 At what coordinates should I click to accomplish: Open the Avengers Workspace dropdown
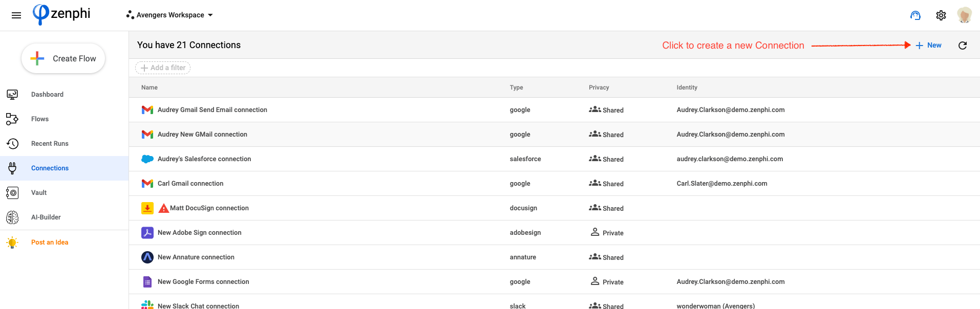(169, 15)
